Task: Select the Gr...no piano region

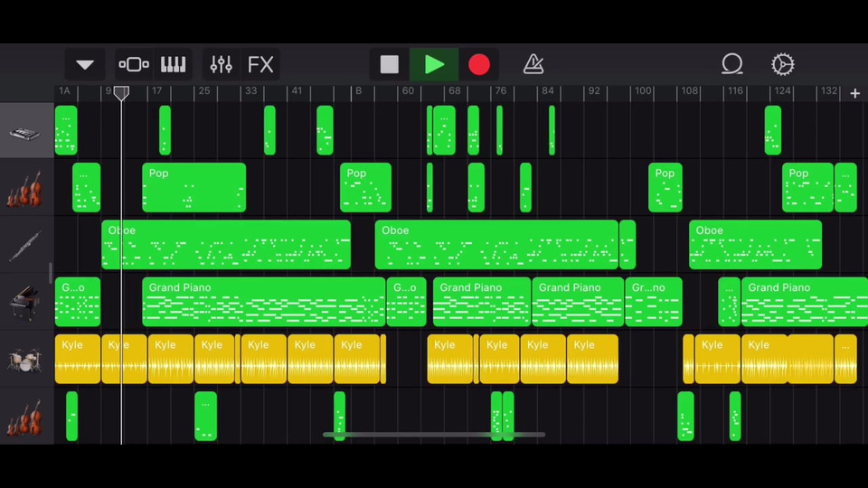Action: tap(653, 302)
